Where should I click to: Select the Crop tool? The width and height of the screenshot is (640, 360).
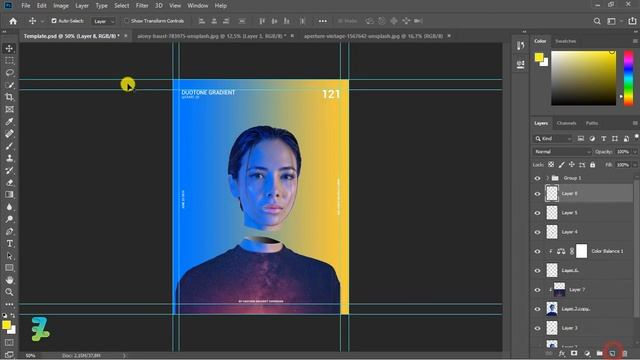click(x=9, y=97)
